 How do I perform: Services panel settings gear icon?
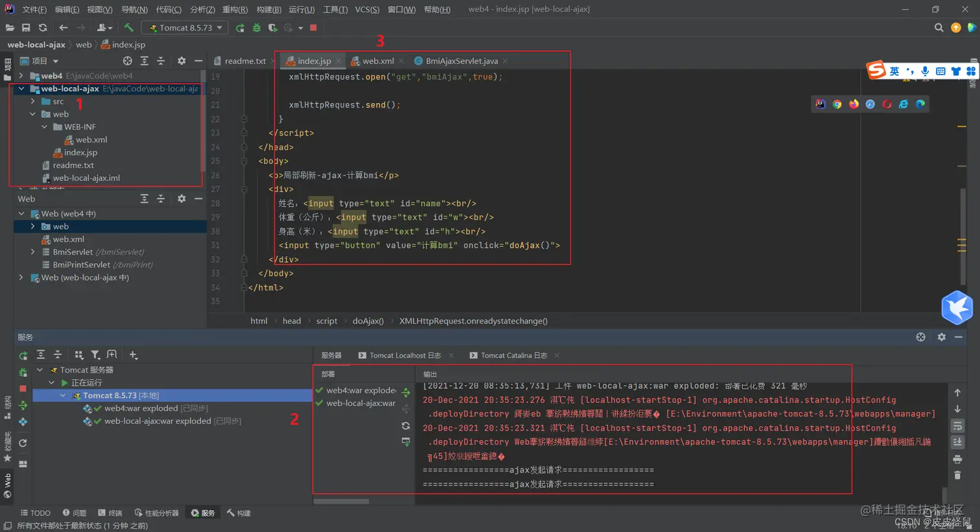[942, 337]
